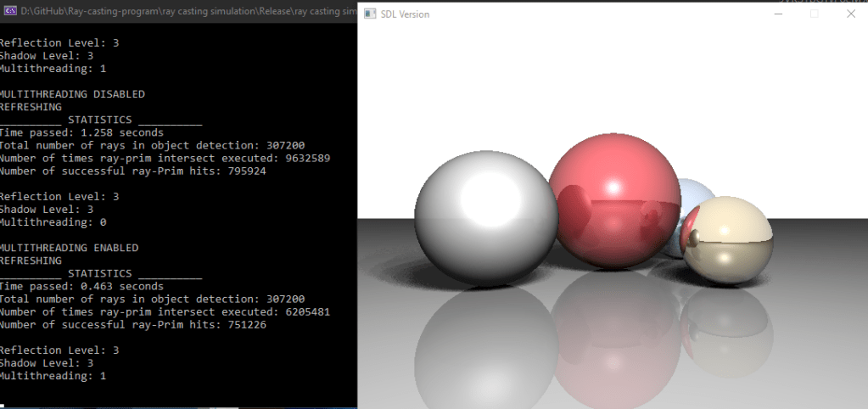This screenshot has height=409, width=868.
Task: Click the "MULTITHREADING DISABLED" console line
Action: [72, 94]
